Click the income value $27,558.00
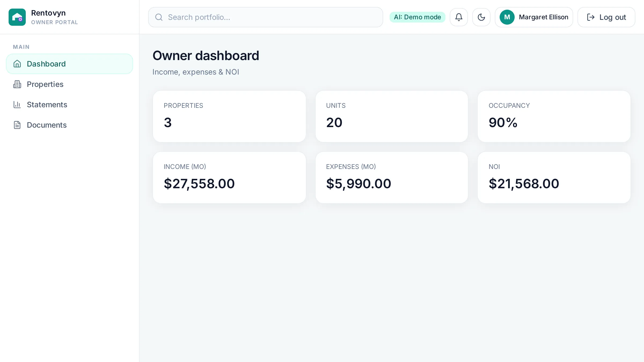The height and width of the screenshot is (362, 644). [x=199, y=184]
